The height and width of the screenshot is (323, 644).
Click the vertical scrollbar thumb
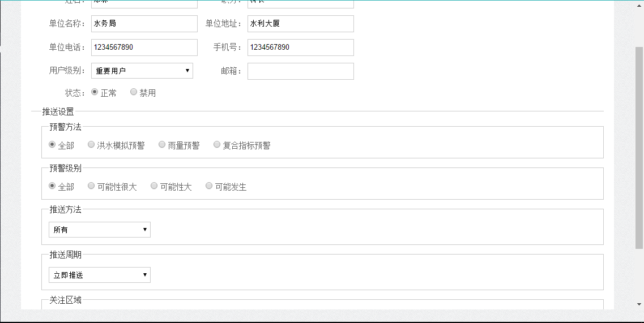[x=639, y=147]
